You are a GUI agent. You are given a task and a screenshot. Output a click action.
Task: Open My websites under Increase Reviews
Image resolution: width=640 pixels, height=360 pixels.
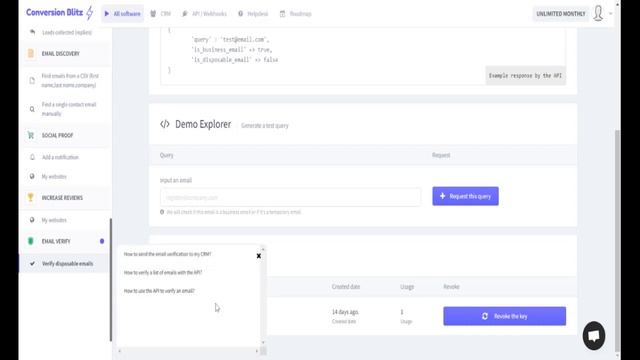pyautogui.click(x=54, y=220)
